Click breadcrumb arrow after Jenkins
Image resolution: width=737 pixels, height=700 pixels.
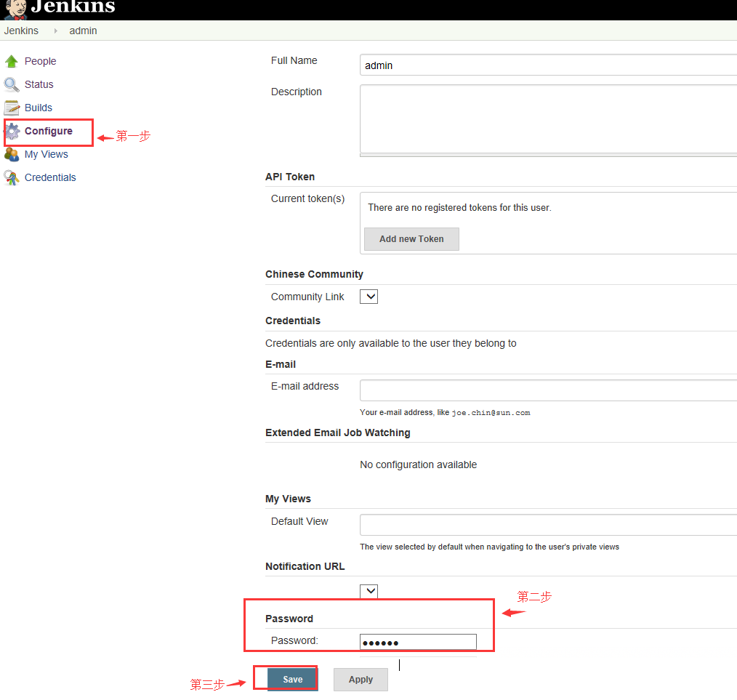point(55,31)
